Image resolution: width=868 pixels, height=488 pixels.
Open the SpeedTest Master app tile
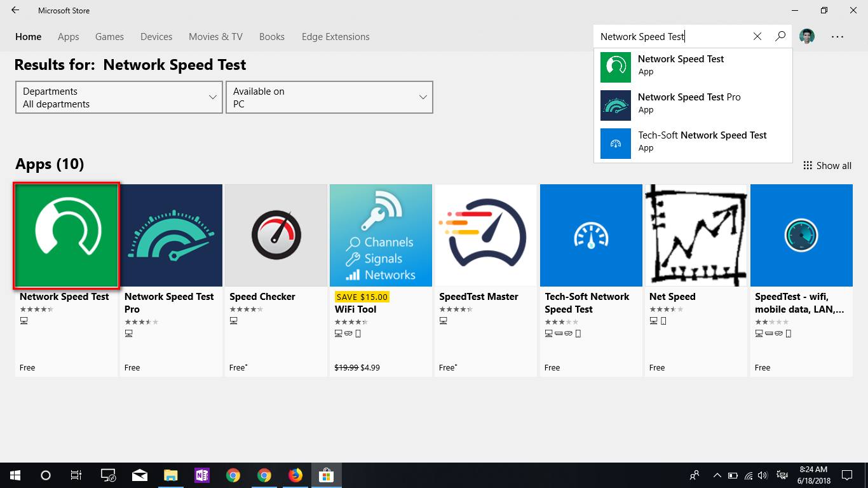coord(485,234)
